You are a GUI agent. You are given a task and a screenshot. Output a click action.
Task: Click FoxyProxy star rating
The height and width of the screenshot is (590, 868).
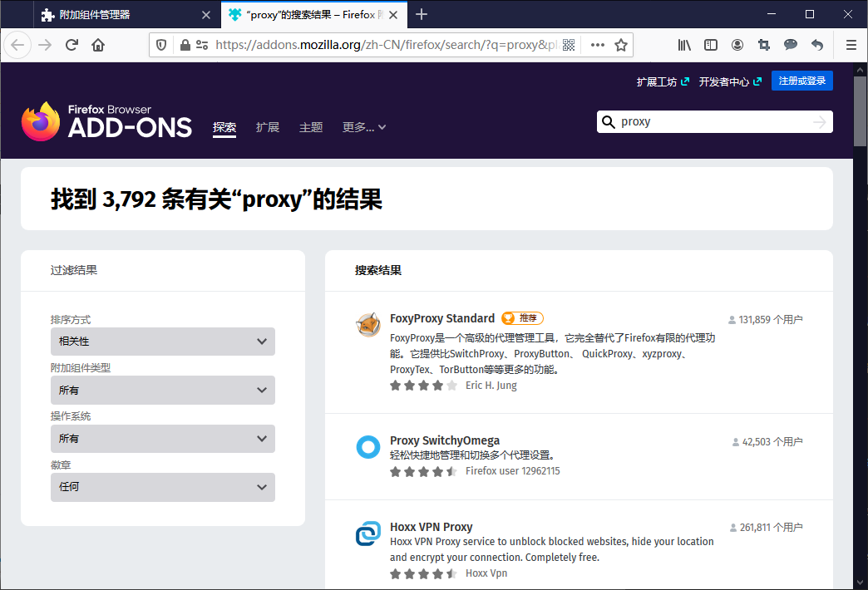pyautogui.click(x=423, y=386)
